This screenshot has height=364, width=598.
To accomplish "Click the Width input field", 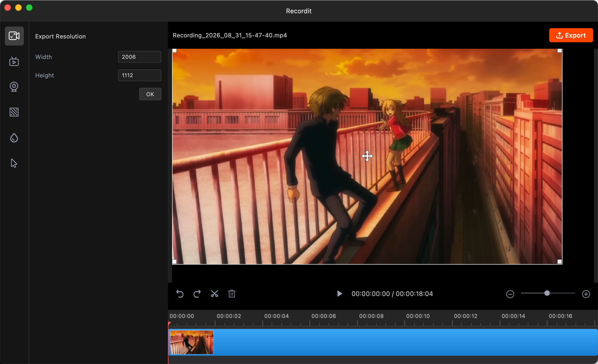I will [x=140, y=57].
